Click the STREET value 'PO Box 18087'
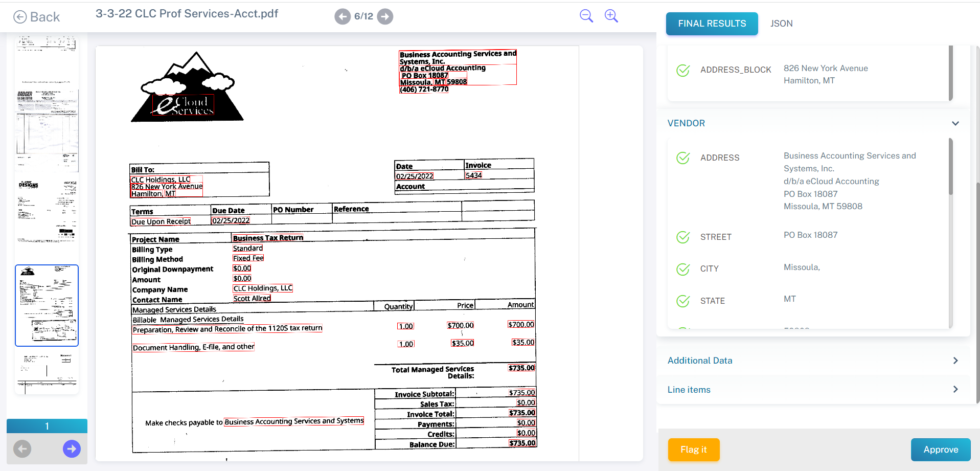The width and height of the screenshot is (980, 471). (x=810, y=235)
